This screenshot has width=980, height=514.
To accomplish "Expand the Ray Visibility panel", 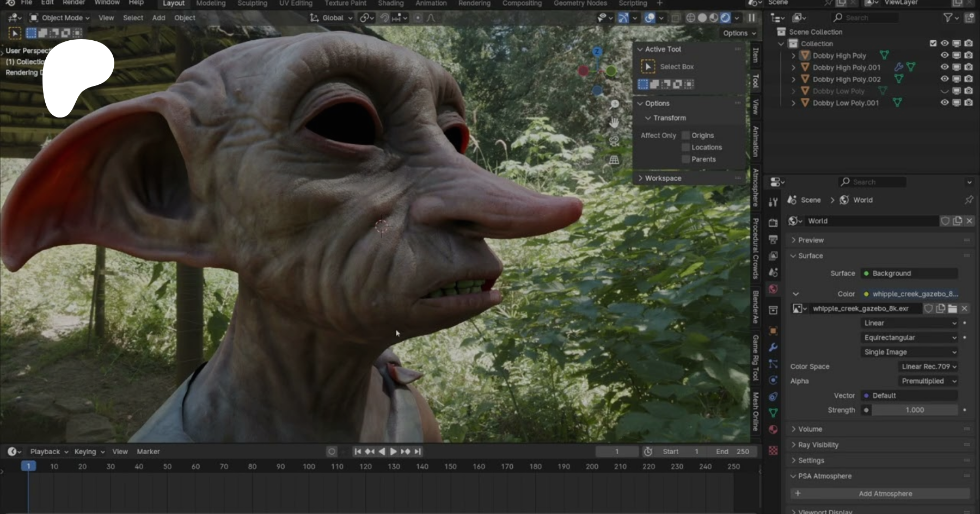I will pos(818,445).
